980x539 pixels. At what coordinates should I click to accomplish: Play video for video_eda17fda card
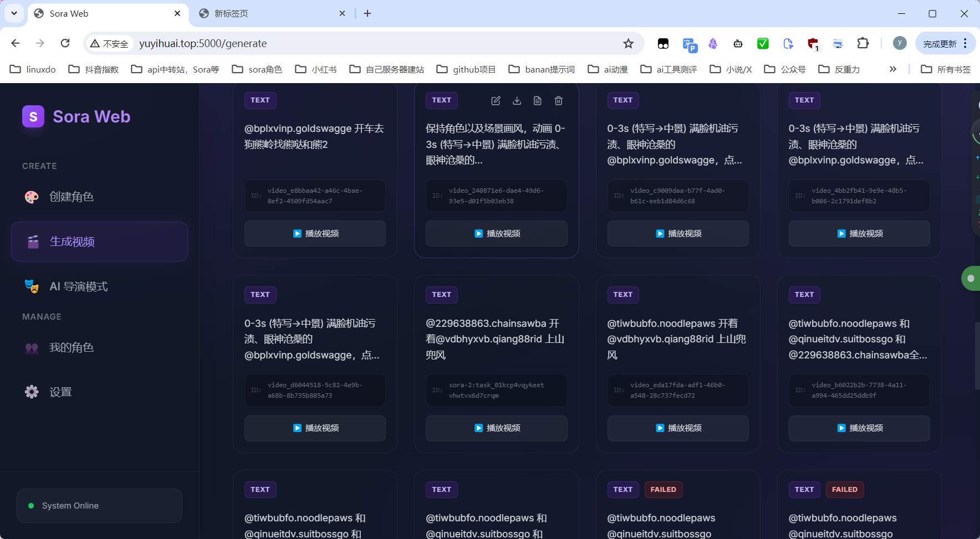678,428
